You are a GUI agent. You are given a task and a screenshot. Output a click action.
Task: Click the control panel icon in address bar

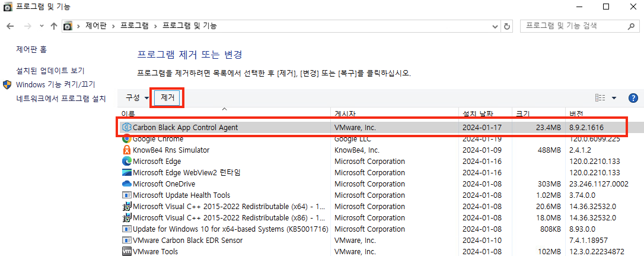pyautogui.click(x=68, y=26)
